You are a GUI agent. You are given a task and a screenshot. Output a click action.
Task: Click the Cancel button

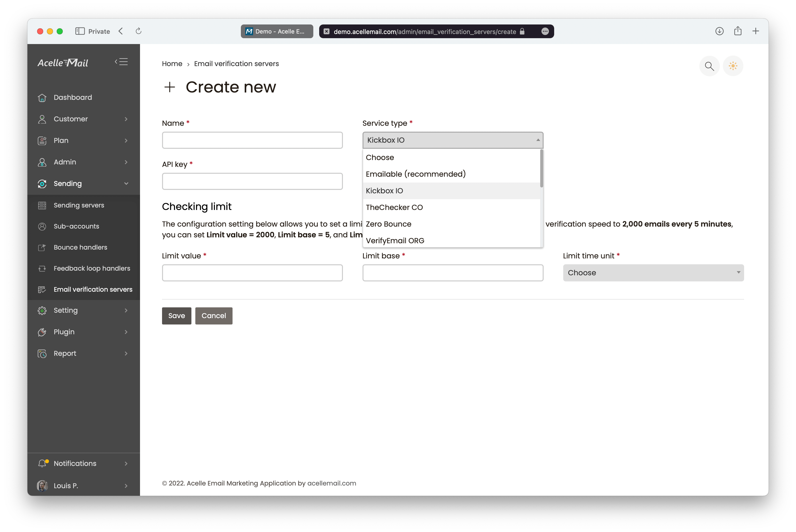pyautogui.click(x=214, y=315)
